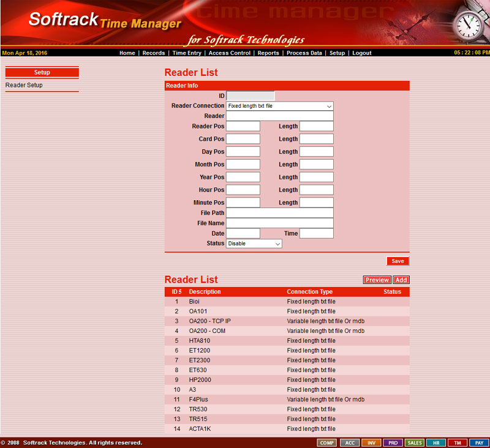Go to the green SALES module badge
The image size is (490, 448).
pos(415,442)
